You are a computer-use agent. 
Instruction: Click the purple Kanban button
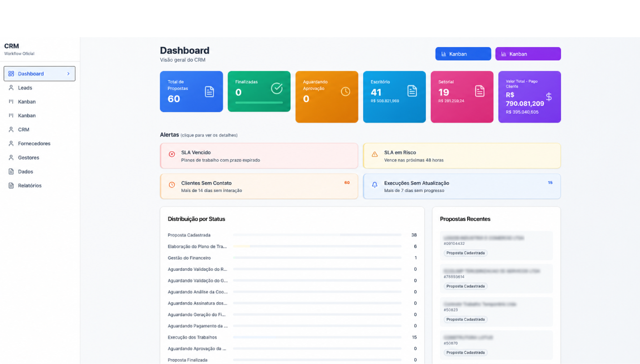528,54
